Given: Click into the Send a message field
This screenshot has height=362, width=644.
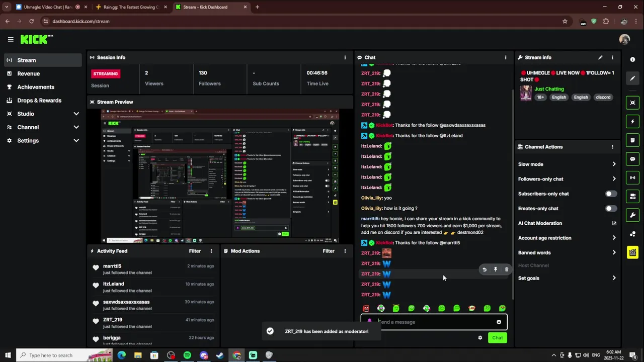Looking at the screenshot, I should [434, 322].
